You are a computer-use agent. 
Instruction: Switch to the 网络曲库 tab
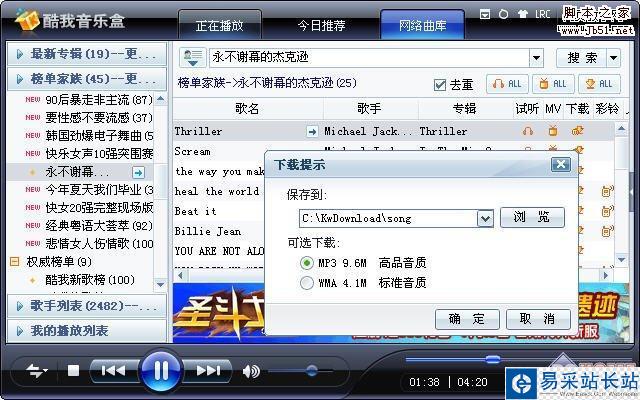click(422, 26)
